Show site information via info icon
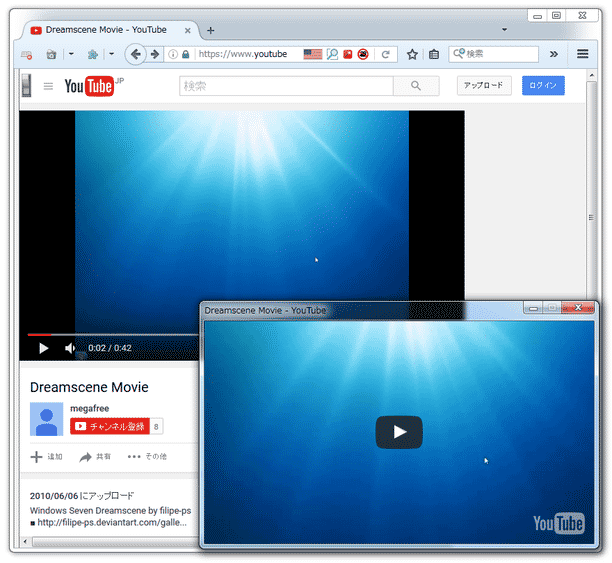This screenshot has height=563, width=612. click(173, 54)
